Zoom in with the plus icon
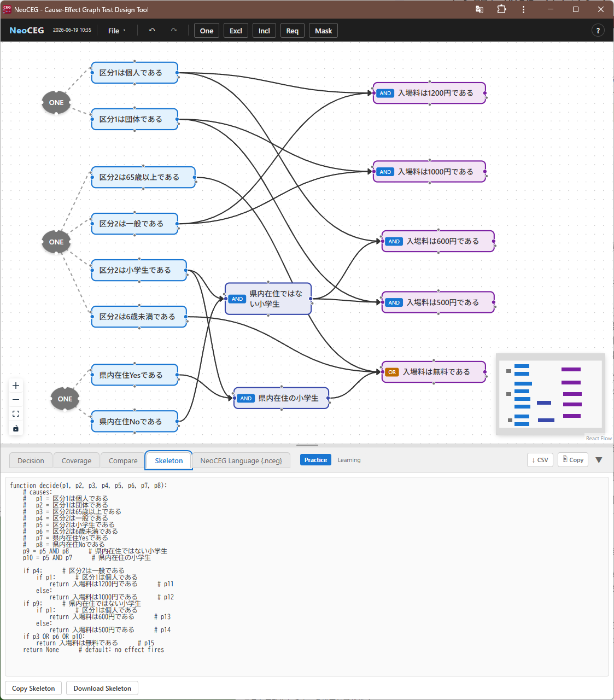 pyautogui.click(x=16, y=386)
